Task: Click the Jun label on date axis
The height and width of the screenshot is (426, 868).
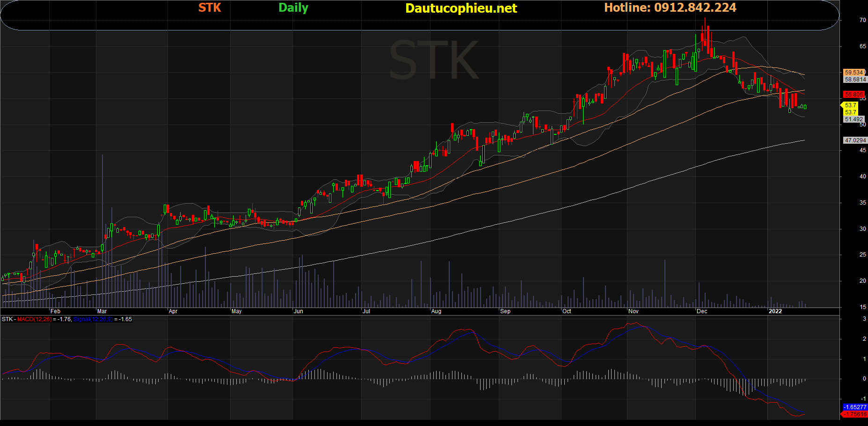Action: pos(299,311)
